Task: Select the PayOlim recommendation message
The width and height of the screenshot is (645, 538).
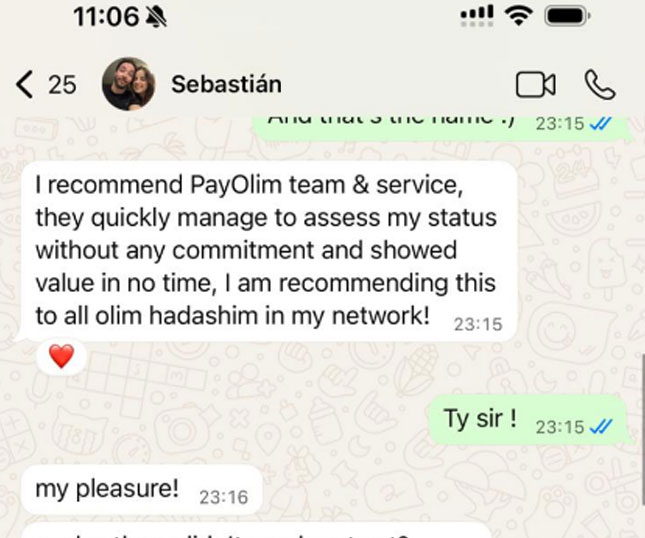Action: click(268, 251)
